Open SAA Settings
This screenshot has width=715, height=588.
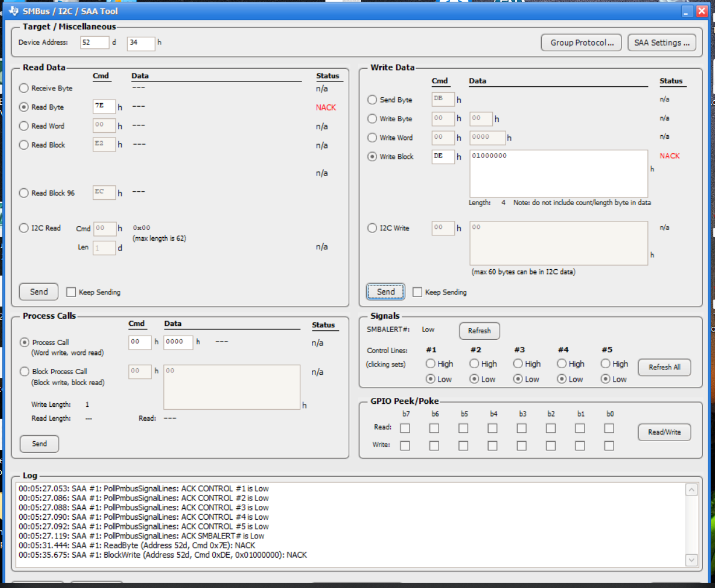coord(662,43)
